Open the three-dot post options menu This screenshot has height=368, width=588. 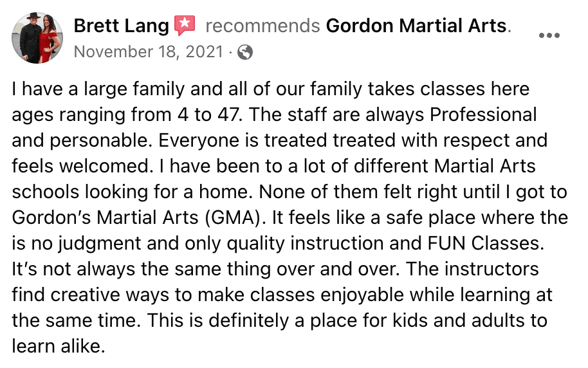549,35
